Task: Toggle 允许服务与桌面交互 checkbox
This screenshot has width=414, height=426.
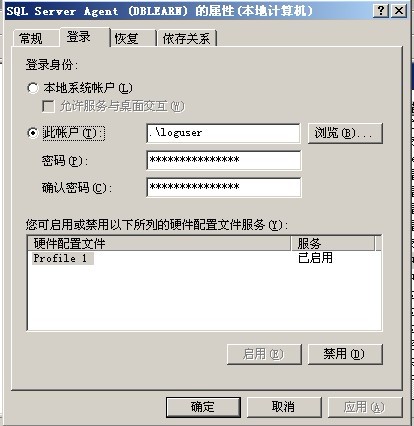Action: (x=49, y=107)
